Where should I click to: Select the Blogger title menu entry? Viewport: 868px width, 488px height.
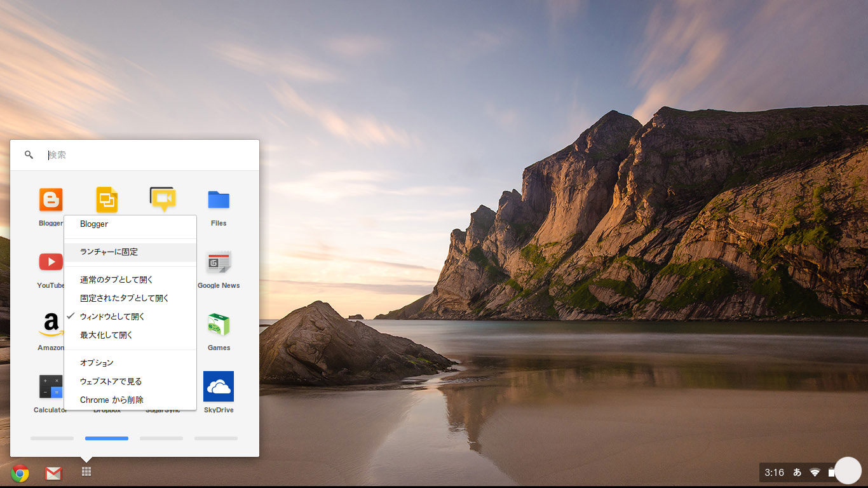pyautogui.click(x=130, y=224)
